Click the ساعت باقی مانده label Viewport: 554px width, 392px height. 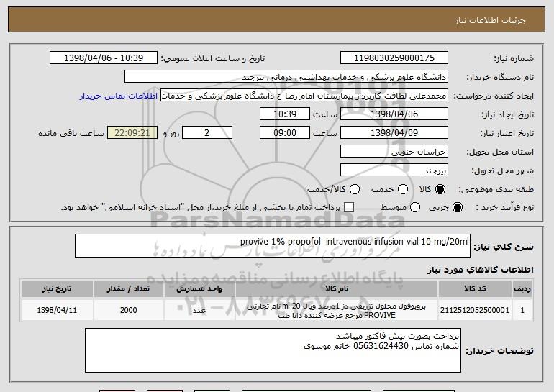click(71, 133)
